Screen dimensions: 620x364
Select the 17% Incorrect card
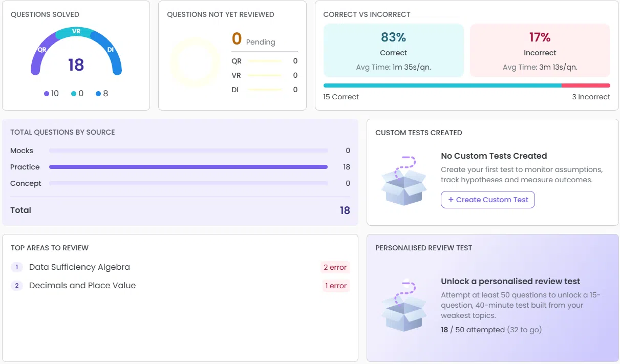coord(540,51)
